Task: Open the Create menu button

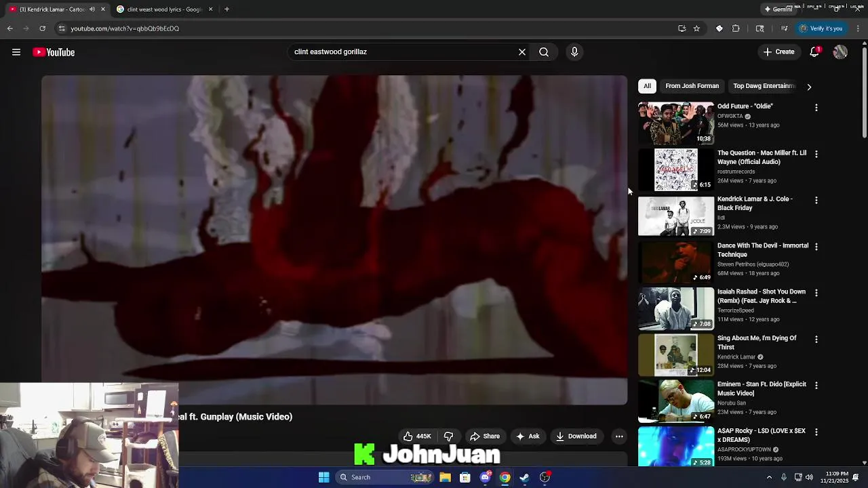Action: pyautogui.click(x=778, y=52)
